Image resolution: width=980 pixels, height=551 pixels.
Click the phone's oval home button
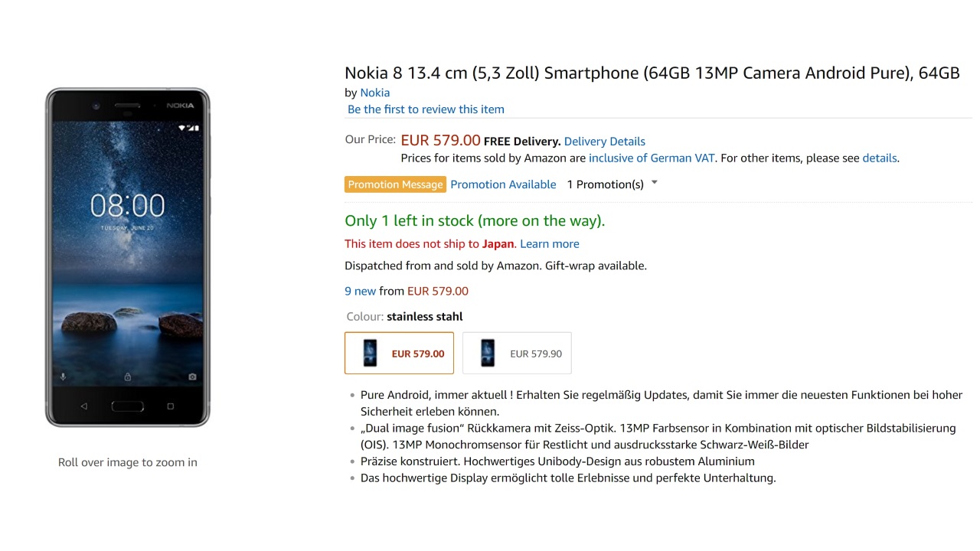127,406
